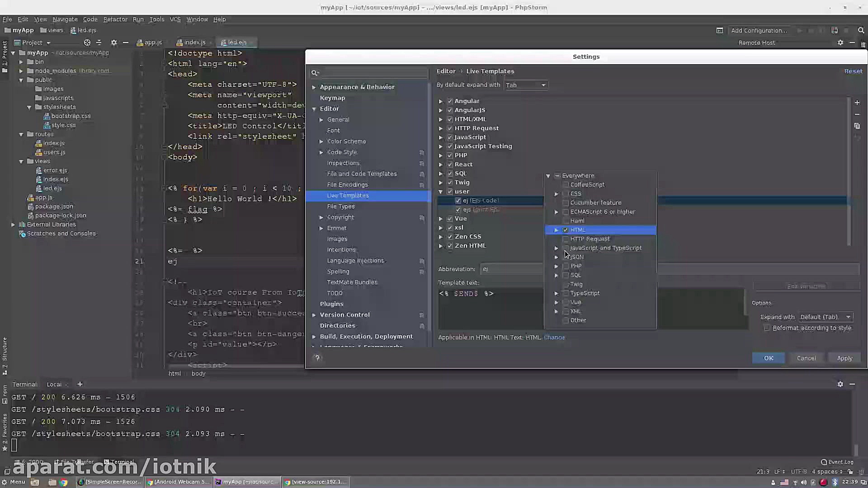Click the template list vertical scrollbar
The height and width of the screenshot is (488, 868).
point(849,172)
